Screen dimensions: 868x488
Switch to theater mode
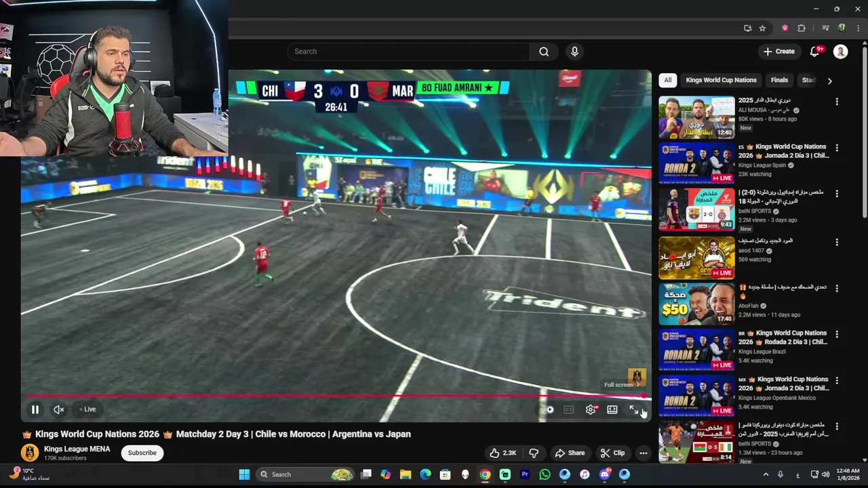[x=612, y=409]
